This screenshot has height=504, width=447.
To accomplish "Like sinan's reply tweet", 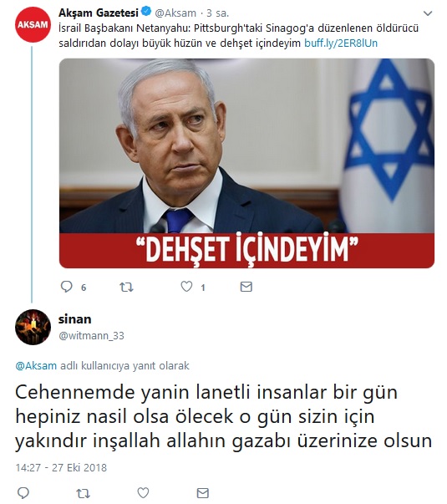I will [x=143, y=492].
